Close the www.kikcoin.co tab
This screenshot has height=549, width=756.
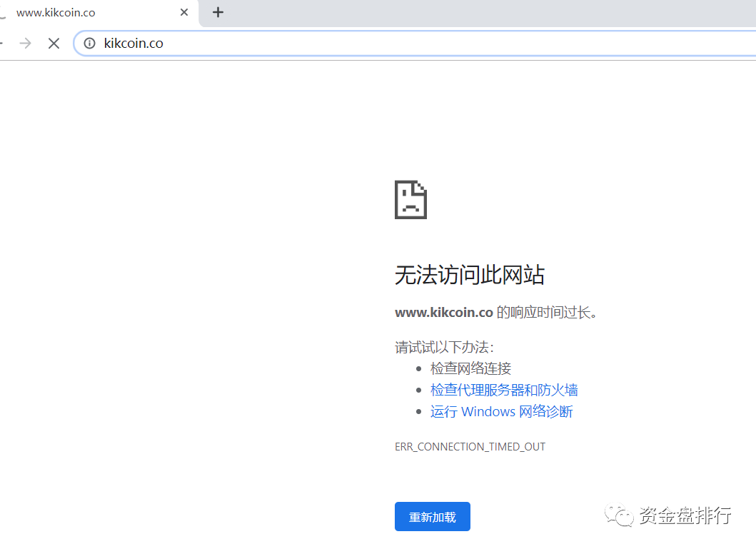(x=184, y=13)
